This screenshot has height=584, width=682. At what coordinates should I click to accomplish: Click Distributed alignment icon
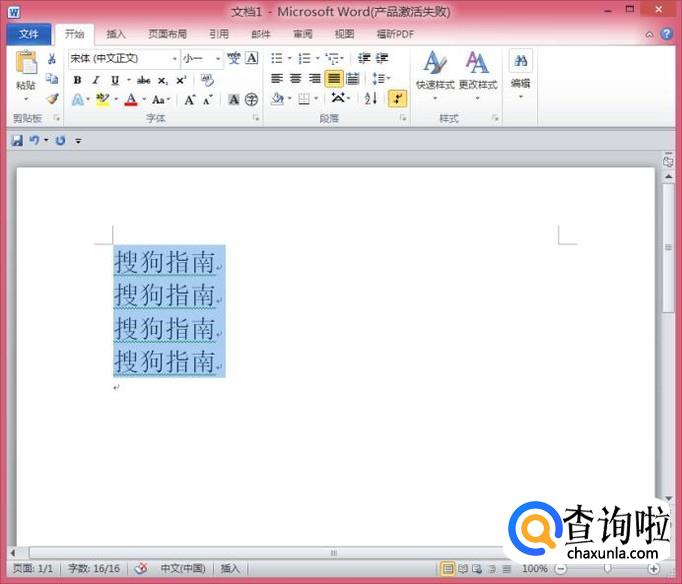pyautogui.click(x=352, y=79)
